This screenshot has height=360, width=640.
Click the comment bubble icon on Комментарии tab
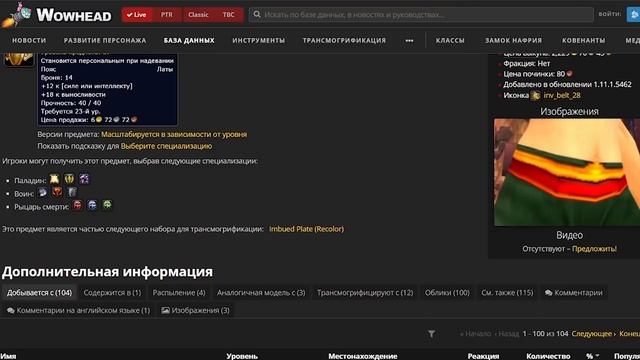(x=549, y=293)
